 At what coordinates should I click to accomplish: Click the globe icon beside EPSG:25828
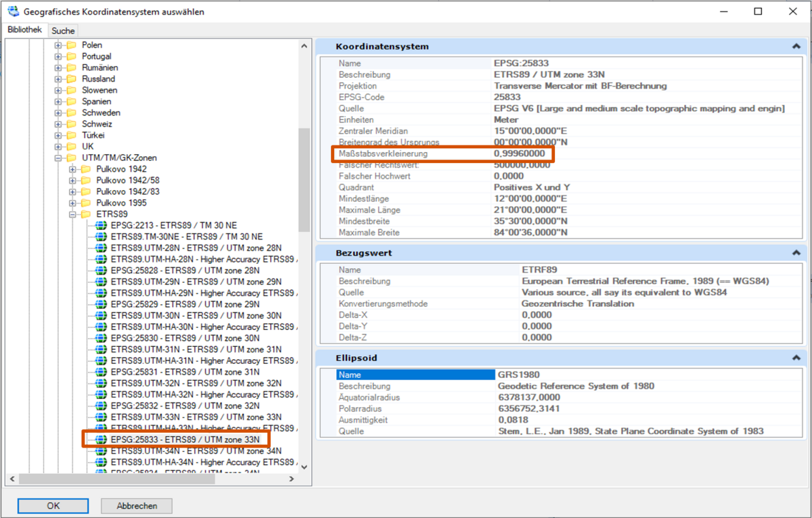coord(101,270)
